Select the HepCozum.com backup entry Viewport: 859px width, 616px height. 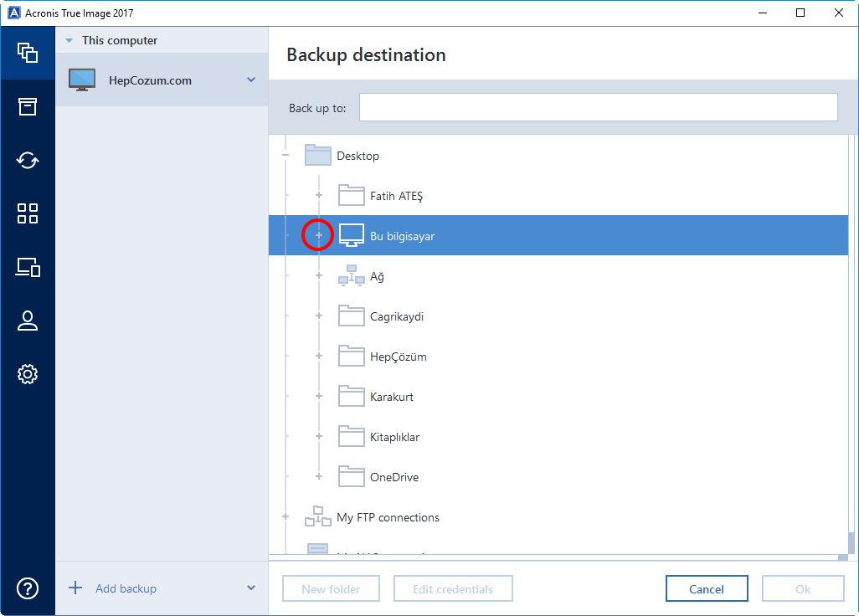pyautogui.click(x=162, y=80)
